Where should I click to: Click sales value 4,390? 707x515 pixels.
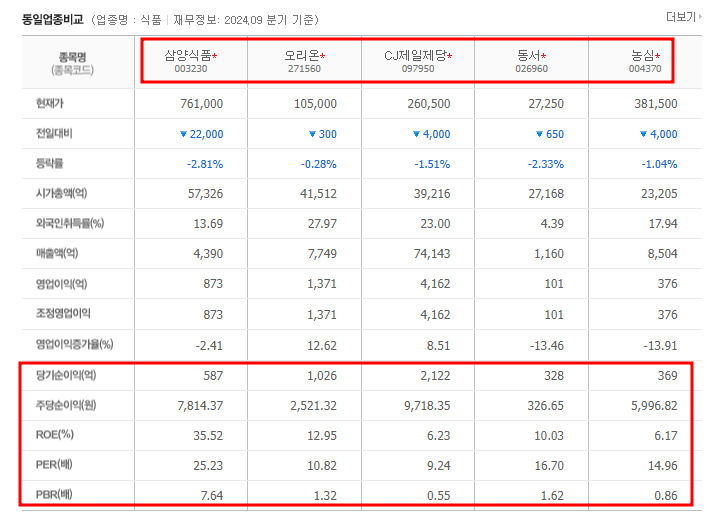tap(208, 254)
